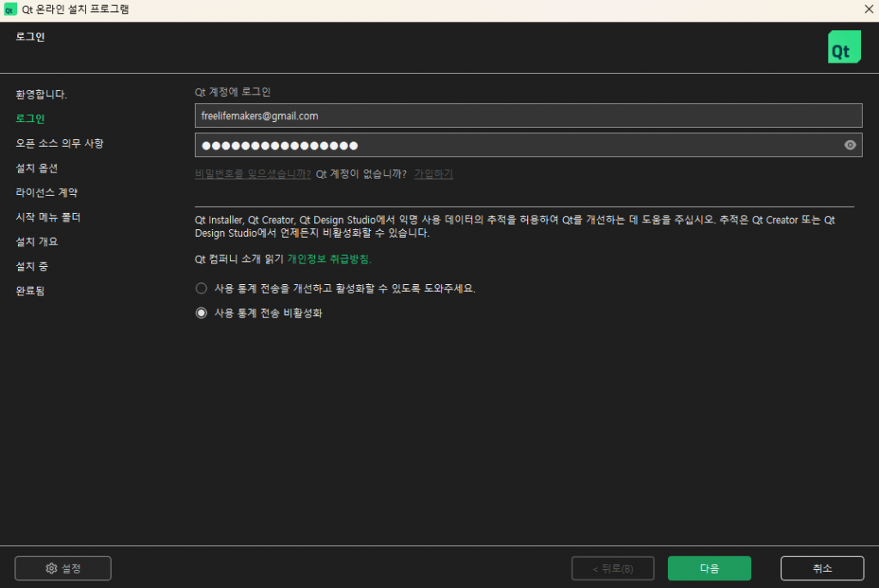Close the installer window with X
Image resolution: width=879 pixels, height=588 pixels.
[868, 9]
